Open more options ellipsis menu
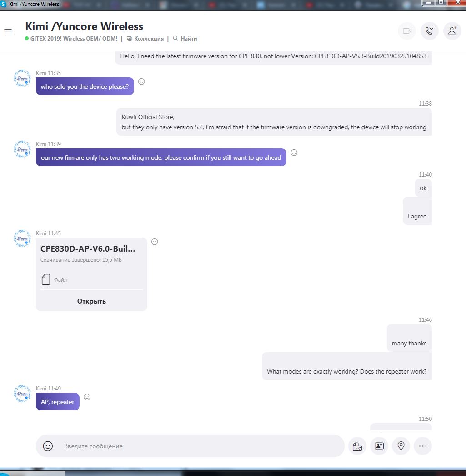The width and height of the screenshot is (466, 476). [423, 446]
